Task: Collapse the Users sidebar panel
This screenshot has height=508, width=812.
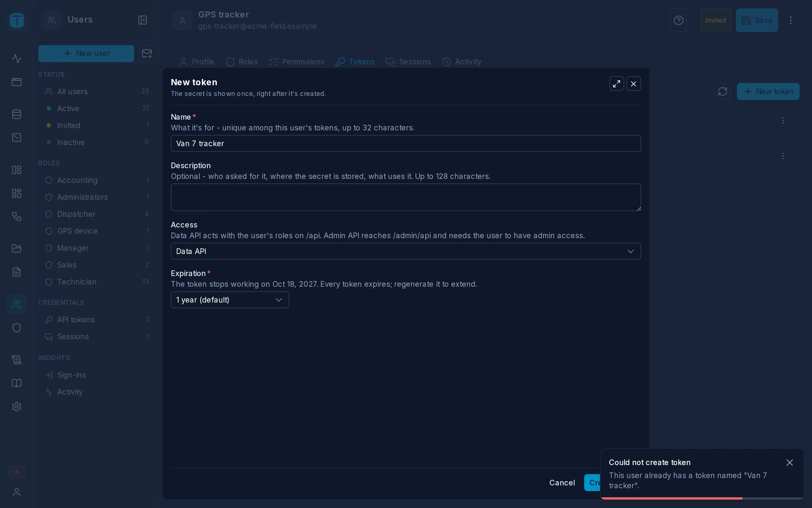Action: [143, 20]
